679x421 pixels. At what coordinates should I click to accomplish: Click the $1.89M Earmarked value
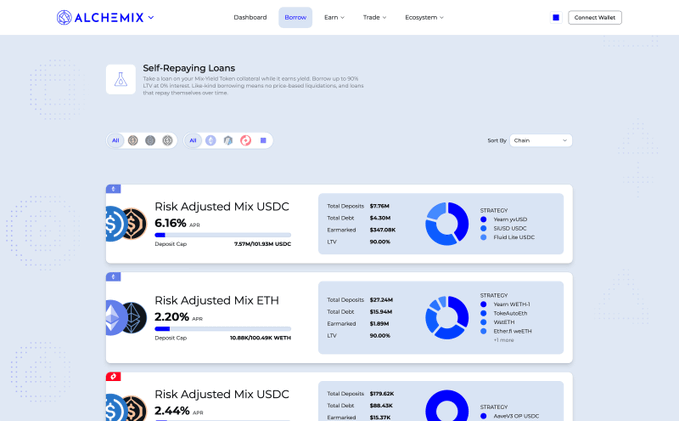point(379,324)
